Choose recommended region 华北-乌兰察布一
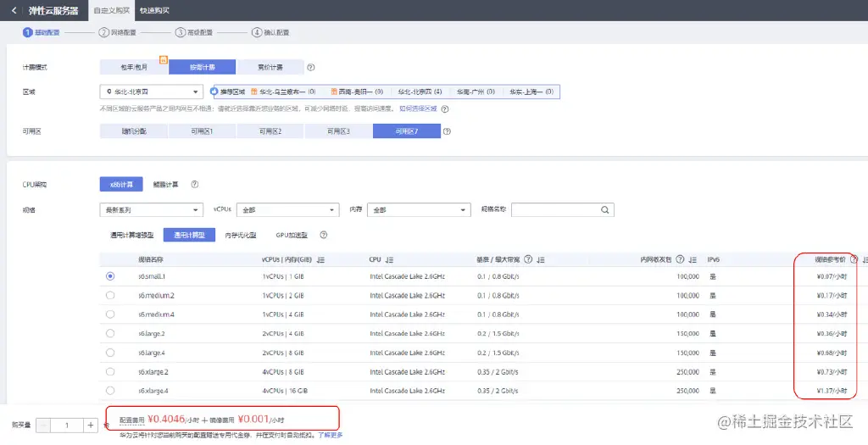 coord(283,92)
